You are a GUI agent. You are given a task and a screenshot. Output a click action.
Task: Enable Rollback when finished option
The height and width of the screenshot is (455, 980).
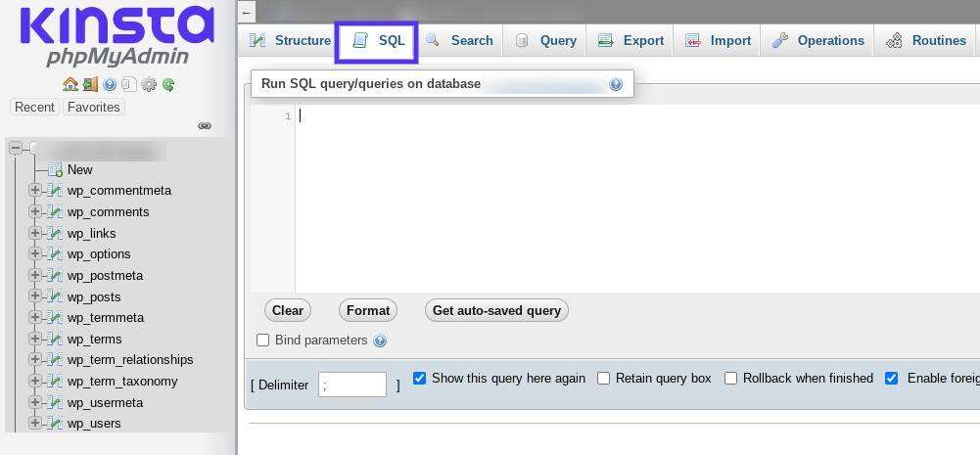point(730,379)
